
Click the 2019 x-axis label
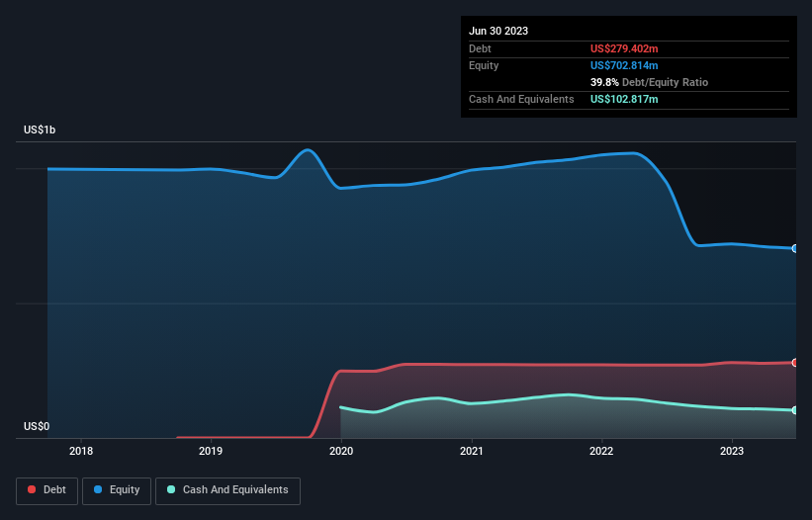click(x=211, y=451)
